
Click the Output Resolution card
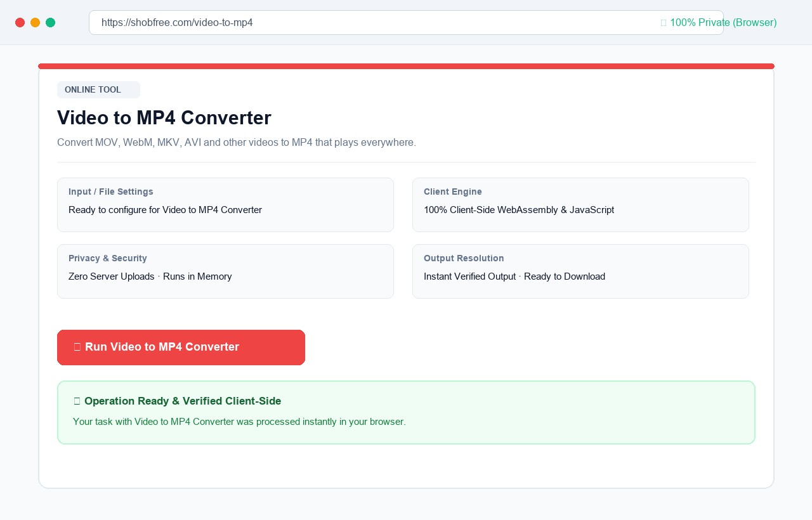pyautogui.click(x=580, y=271)
